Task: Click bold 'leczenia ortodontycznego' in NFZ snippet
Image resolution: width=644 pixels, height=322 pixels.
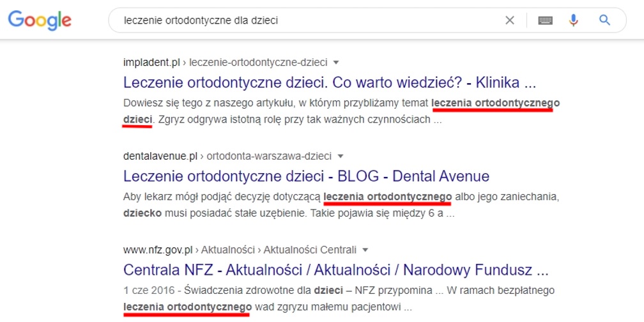Action: click(187, 307)
